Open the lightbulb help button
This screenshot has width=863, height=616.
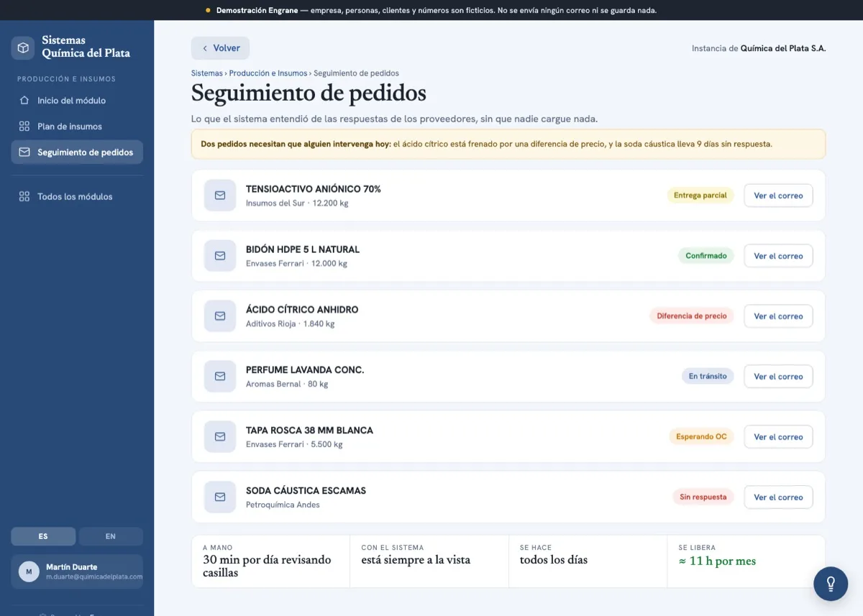point(831,584)
